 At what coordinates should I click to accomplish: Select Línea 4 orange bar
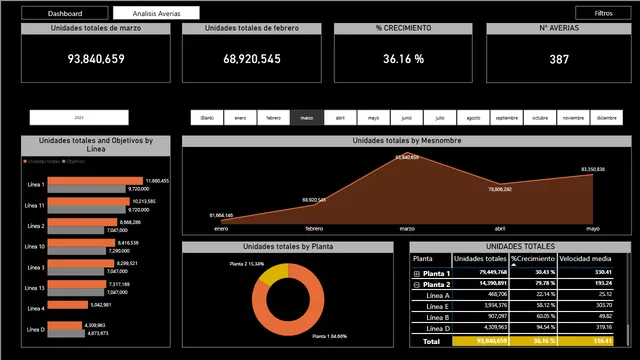coord(68,305)
